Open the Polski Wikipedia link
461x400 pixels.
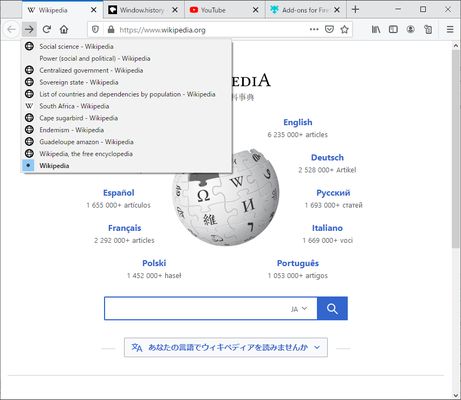coord(154,263)
